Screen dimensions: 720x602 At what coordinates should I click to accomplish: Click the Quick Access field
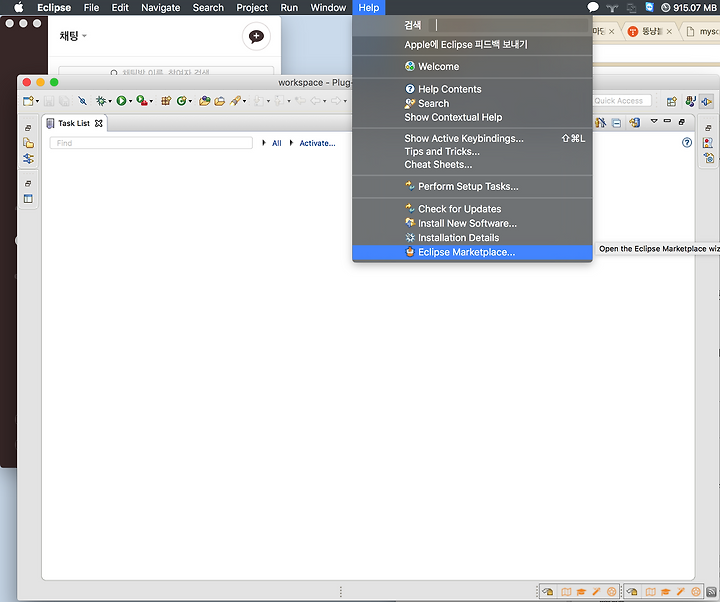pos(621,101)
